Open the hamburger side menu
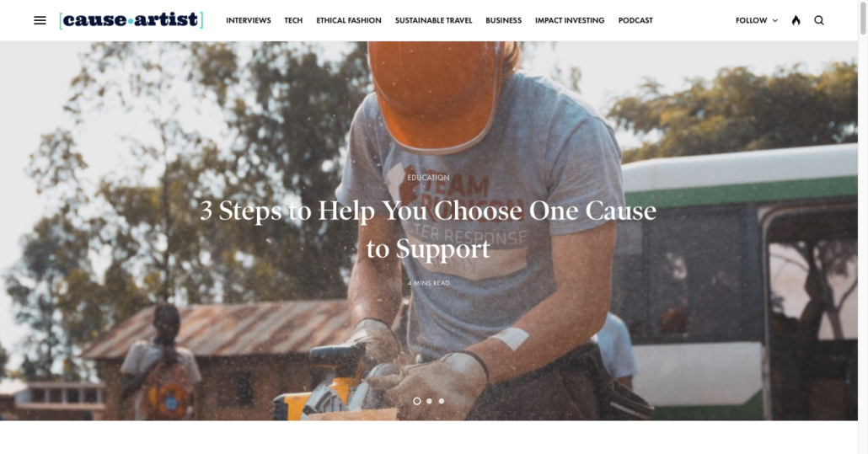This screenshot has width=868, height=454. tap(40, 20)
